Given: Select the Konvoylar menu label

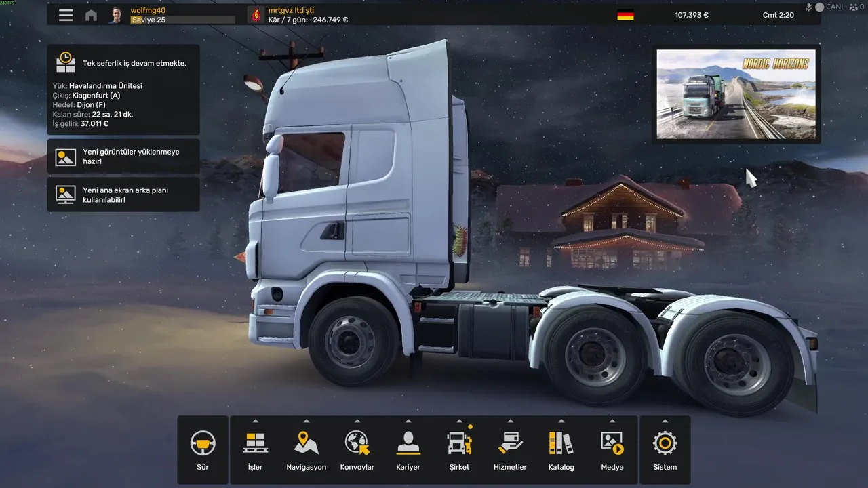Looking at the screenshot, I should pos(357,467).
